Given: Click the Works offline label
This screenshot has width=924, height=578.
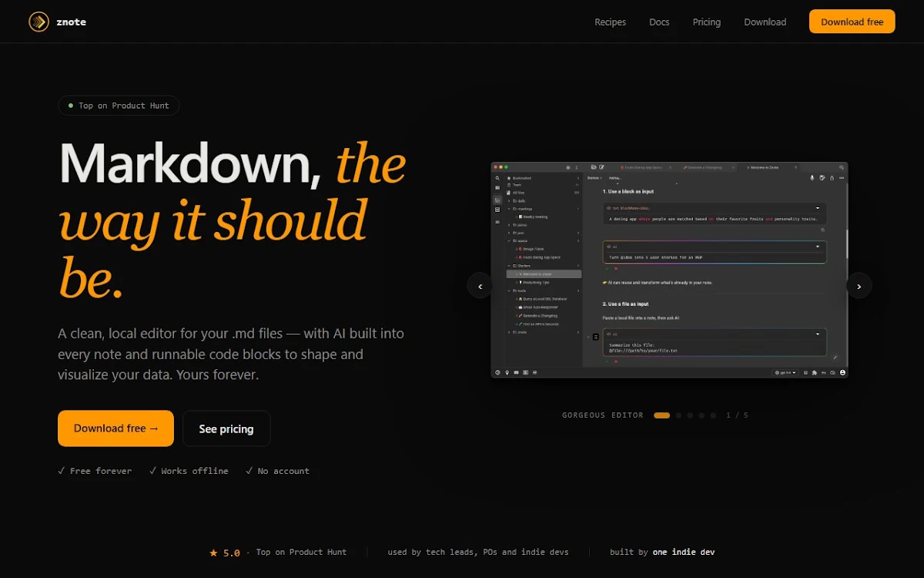Looking at the screenshot, I should tap(189, 471).
